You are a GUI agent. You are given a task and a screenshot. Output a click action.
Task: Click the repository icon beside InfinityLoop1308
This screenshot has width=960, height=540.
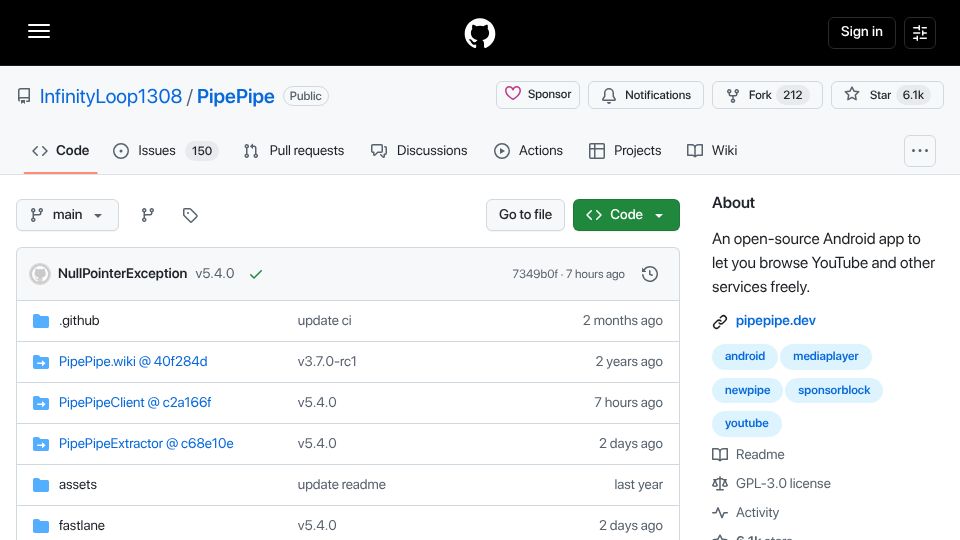coord(24,96)
